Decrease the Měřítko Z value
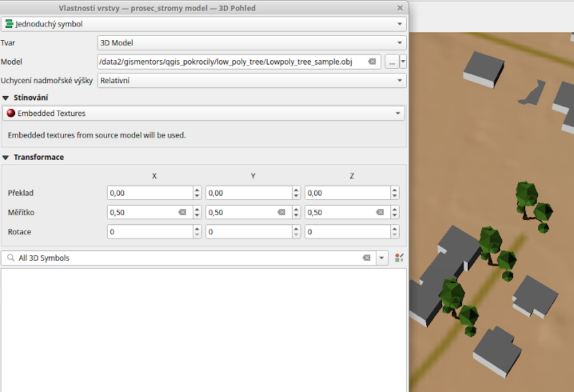Image resolution: width=574 pixels, height=392 pixels. click(395, 216)
